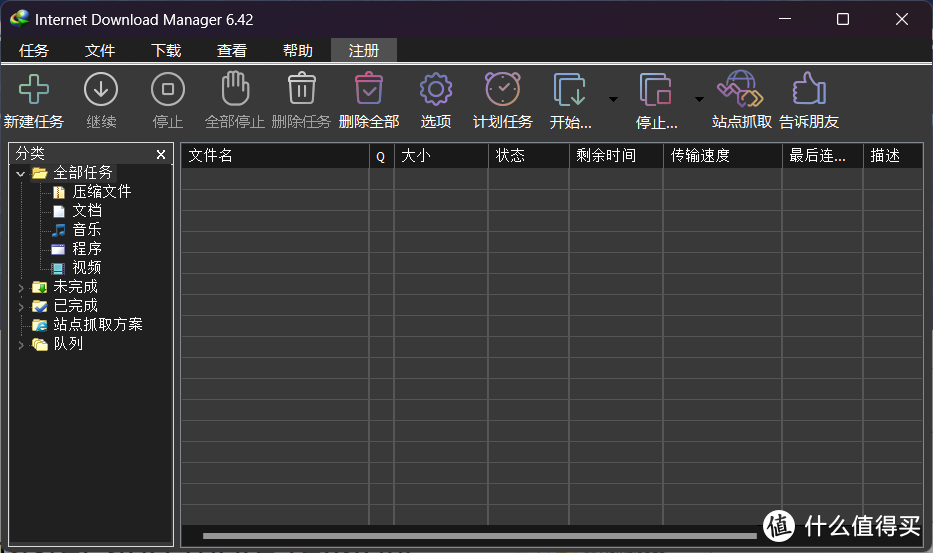Image resolution: width=933 pixels, height=553 pixels.
Task: Sort by 描述 column header
Action: pos(893,156)
